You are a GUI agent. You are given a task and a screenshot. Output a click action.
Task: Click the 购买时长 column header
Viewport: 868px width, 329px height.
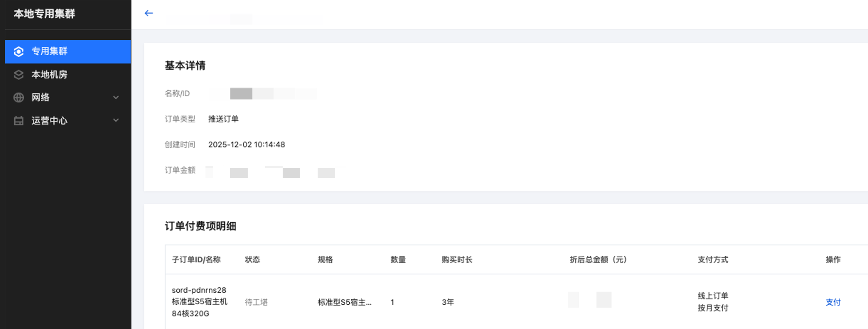(x=457, y=260)
